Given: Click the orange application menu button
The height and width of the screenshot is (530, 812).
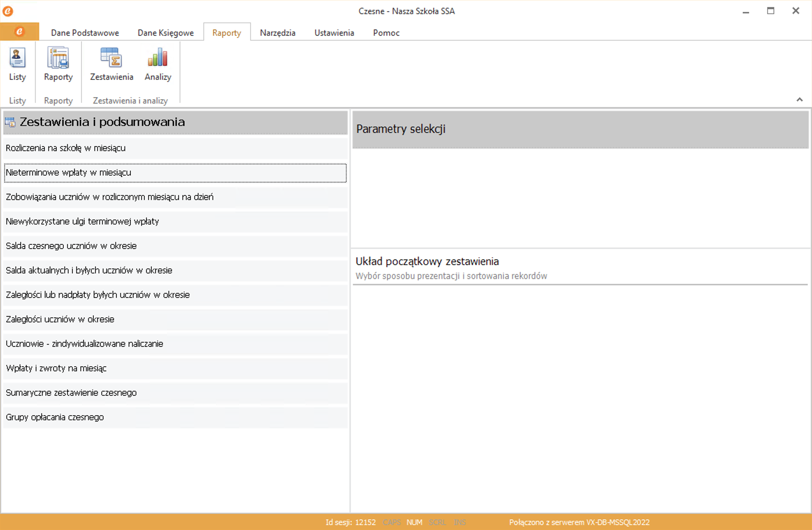Looking at the screenshot, I should click(x=20, y=32).
